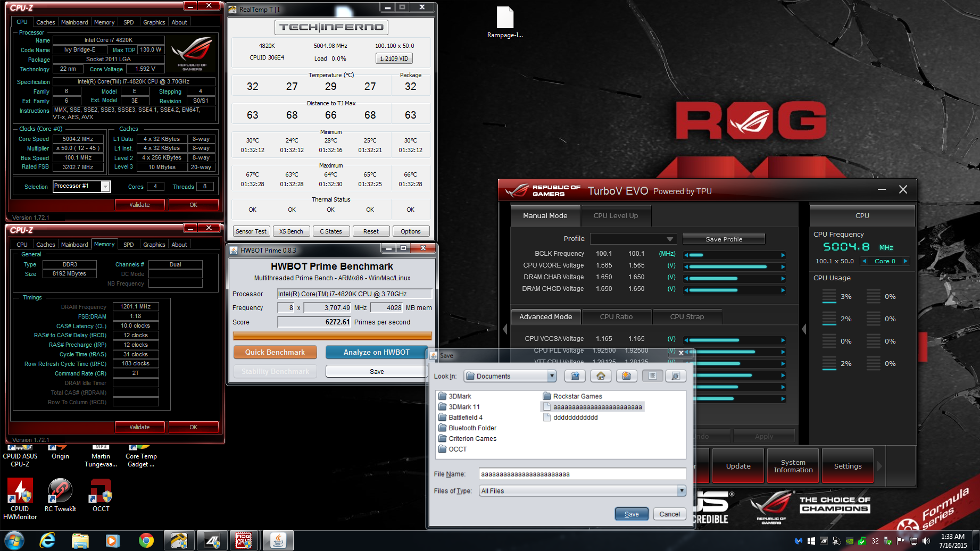The height and width of the screenshot is (551, 980).
Task: Click Save Profile in TurboV EVO
Action: (x=724, y=239)
